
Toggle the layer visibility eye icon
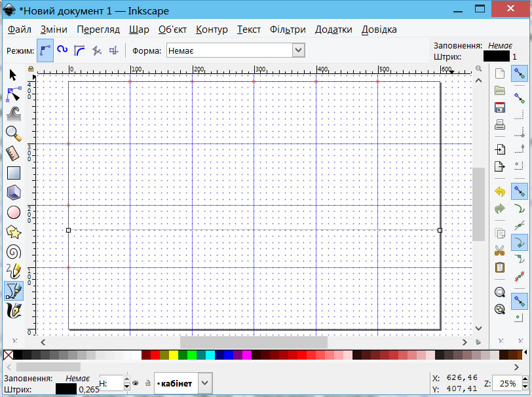(136, 383)
